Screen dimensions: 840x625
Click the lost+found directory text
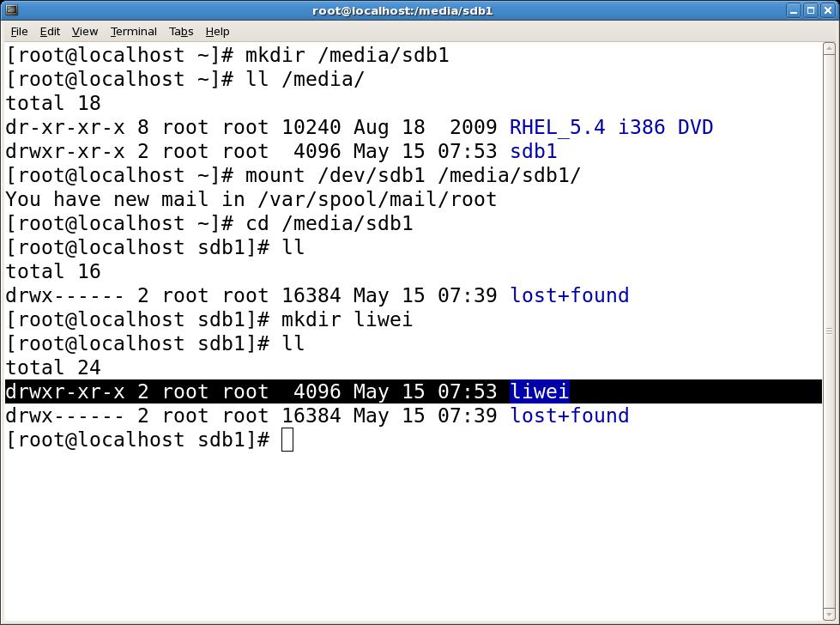569,416
